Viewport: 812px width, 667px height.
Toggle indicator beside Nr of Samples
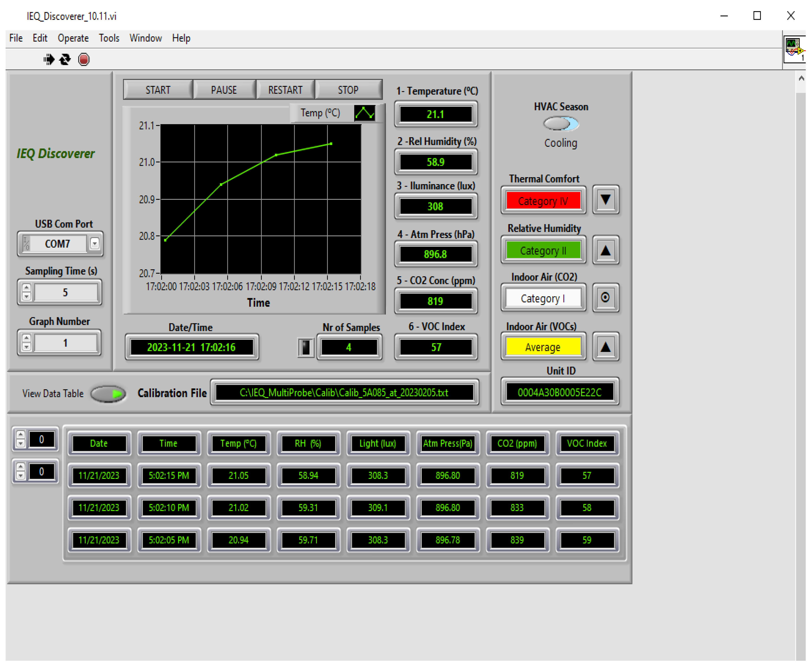(306, 347)
